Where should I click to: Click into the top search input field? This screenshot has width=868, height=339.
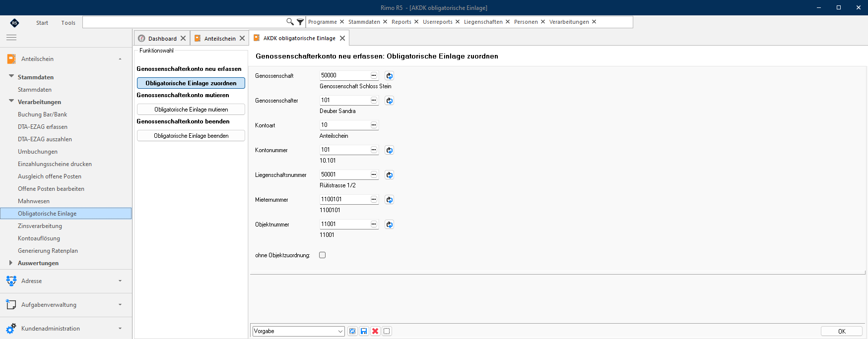point(184,22)
